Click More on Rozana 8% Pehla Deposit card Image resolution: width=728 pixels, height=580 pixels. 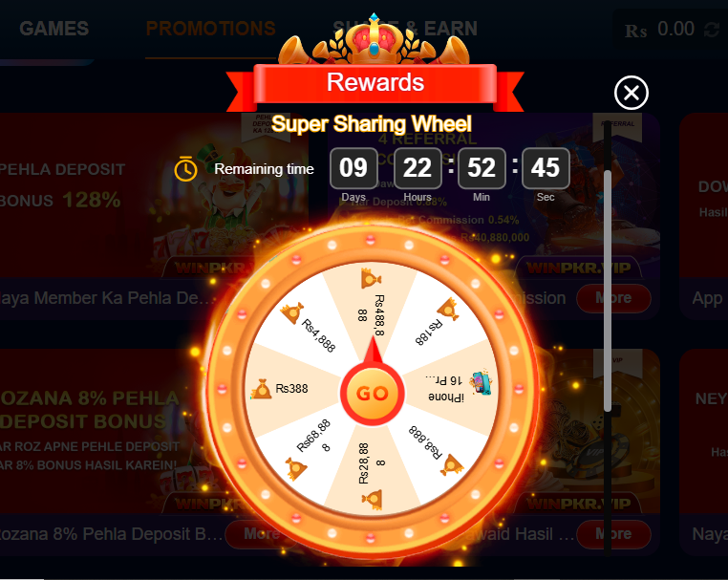(x=261, y=534)
